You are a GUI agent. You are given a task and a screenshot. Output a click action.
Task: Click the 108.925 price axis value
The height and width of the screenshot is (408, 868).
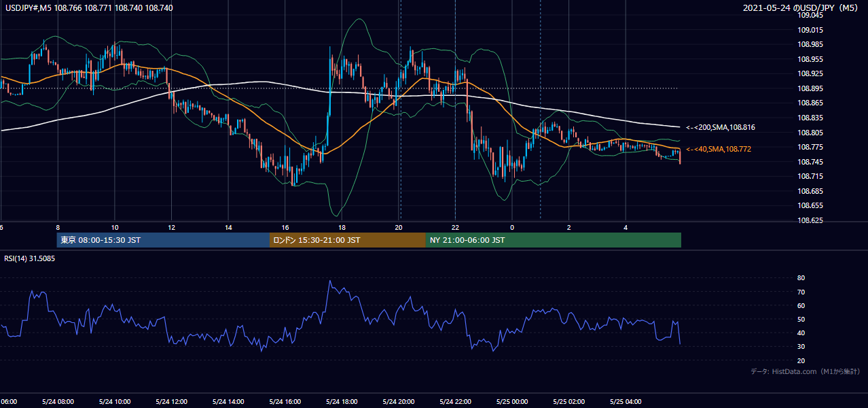(811, 73)
